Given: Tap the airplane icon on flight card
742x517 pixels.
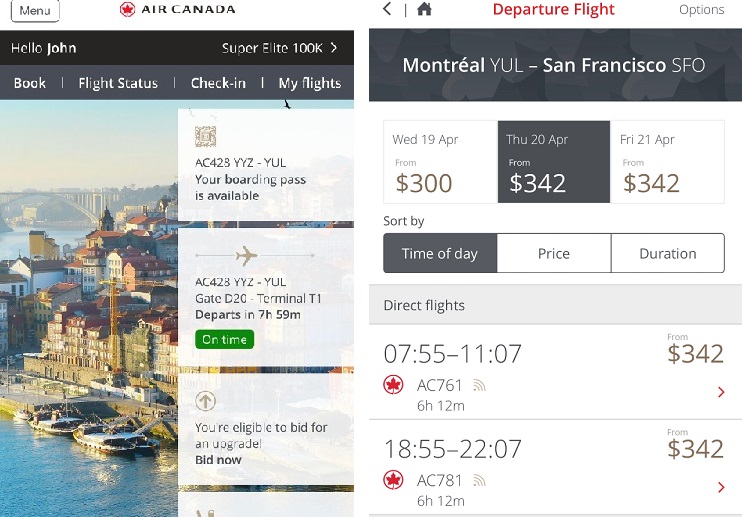Looking at the screenshot, I should click(x=246, y=255).
